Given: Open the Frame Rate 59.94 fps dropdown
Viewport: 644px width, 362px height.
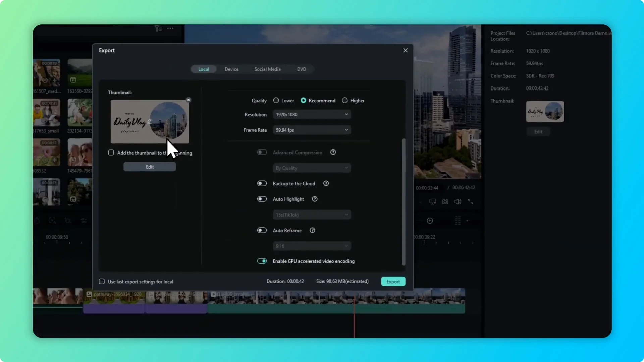Looking at the screenshot, I should tap(312, 130).
